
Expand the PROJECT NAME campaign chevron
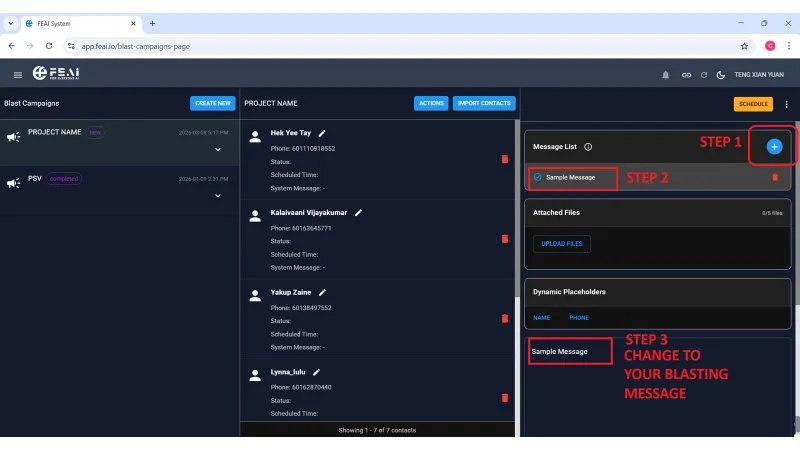[x=218, y=149]
